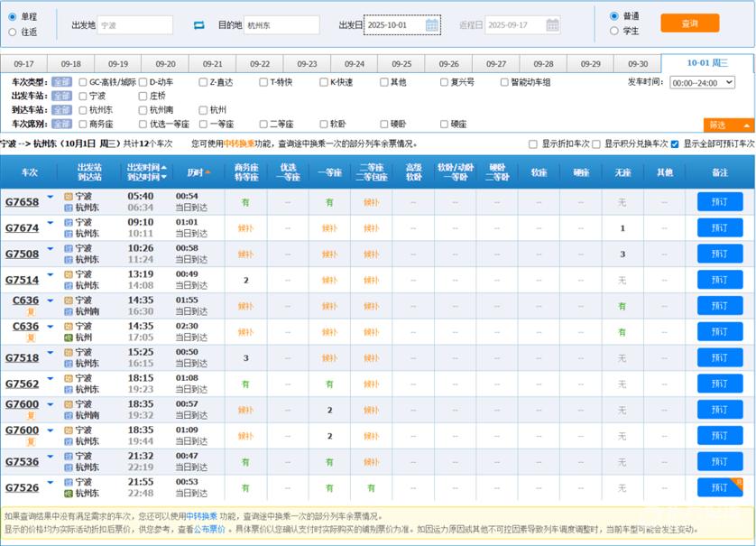This screenshot has height=546, width=756.
Task: Click the orange 查询 search button
Action: 689,23
